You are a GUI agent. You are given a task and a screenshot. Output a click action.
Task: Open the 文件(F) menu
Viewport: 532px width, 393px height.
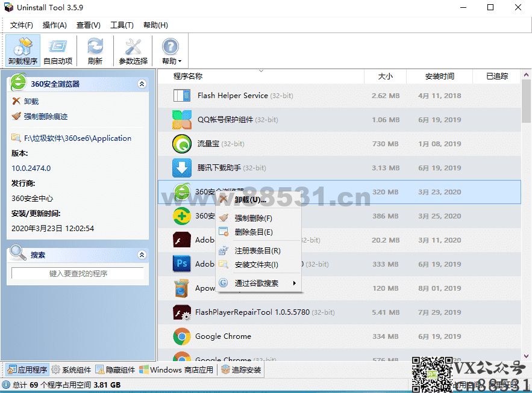click(21, 25)
